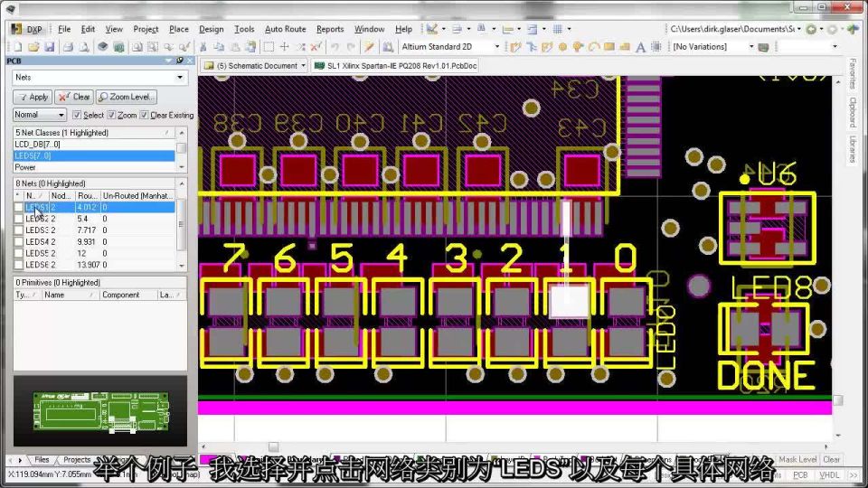The image size is (868, 488).
Task: Click the Paste icon in toolbar
Action: (x=235, y=47)
